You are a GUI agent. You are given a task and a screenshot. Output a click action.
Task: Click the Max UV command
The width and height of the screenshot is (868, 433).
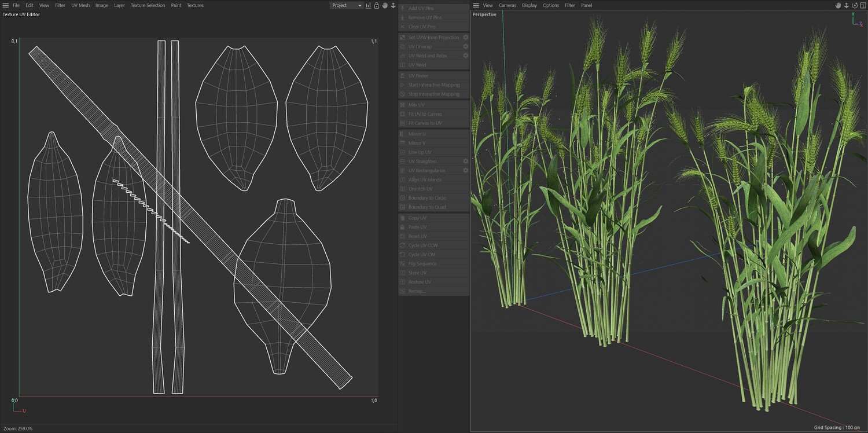click(x=433, y=105)
